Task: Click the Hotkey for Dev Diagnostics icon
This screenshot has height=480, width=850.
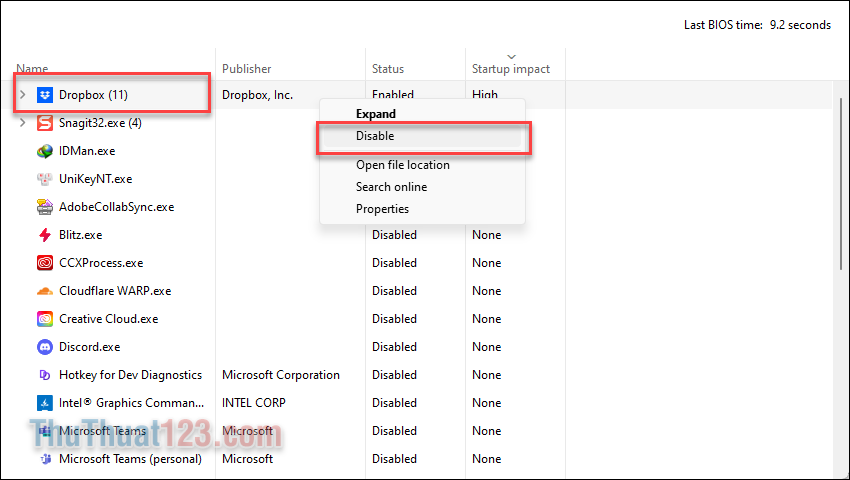Action: click(x=44, y=375)
